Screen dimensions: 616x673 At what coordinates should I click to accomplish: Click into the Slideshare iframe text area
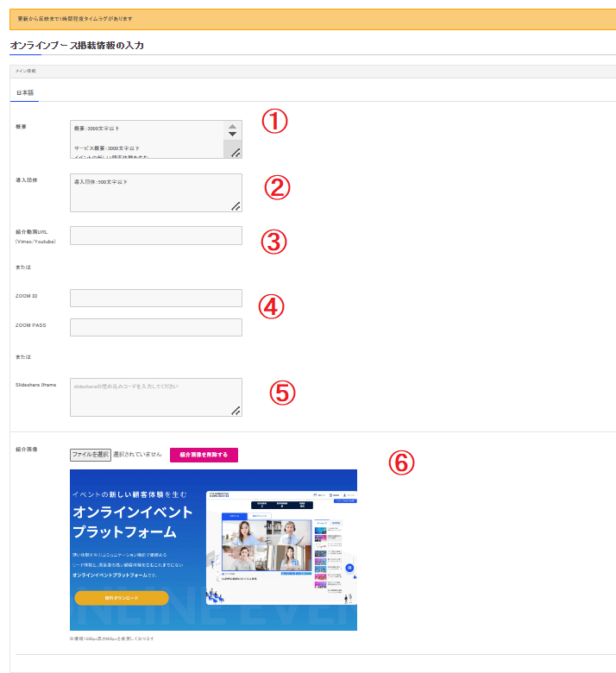[156, 397]
